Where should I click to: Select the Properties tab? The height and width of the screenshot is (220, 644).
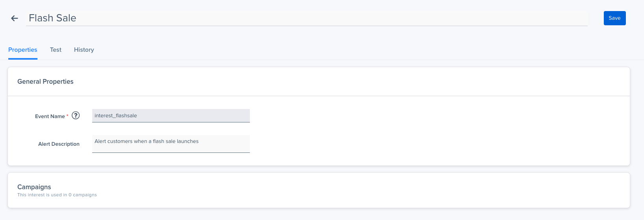(x=23, y=50)
